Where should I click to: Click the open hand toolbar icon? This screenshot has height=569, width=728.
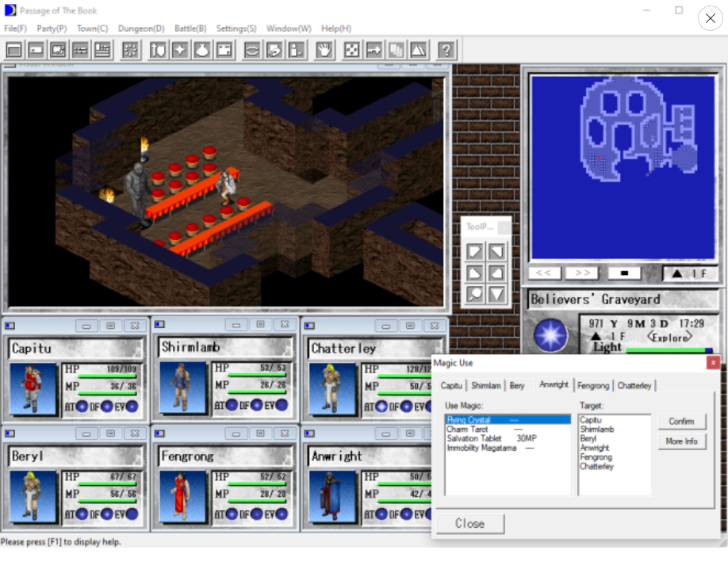[x=324, y=50]
